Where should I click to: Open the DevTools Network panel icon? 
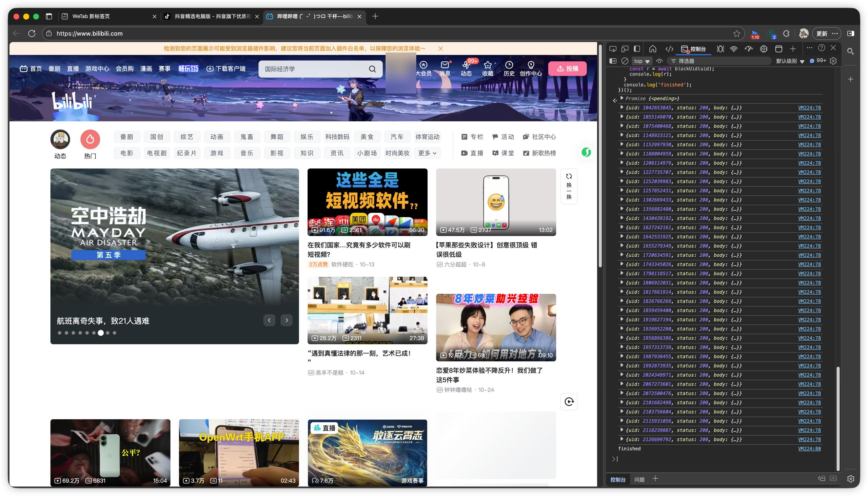pyautogui.click(x=734, y=49)
